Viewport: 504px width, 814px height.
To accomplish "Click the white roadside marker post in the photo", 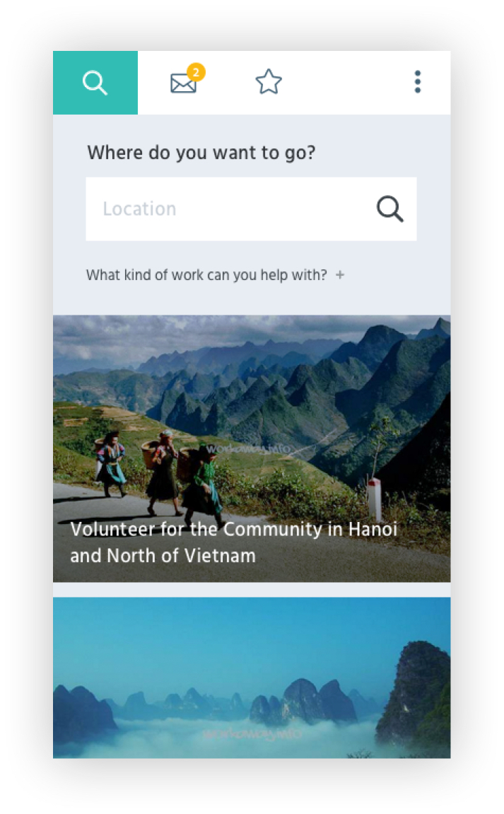I will 374,501.
